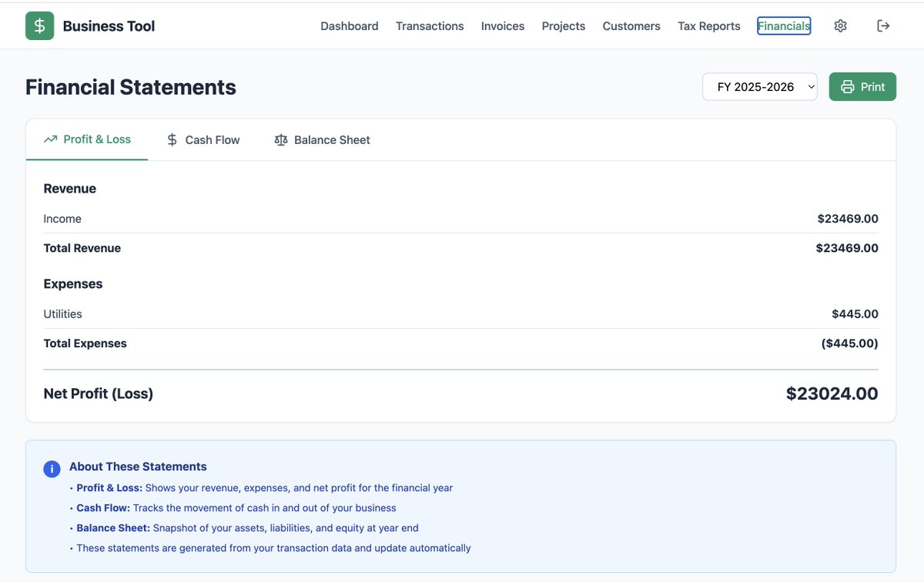Image resolution: width=924 pixels, height=583 pixels.
Task: Click the Total Expenses label
Action: [85, 343]
